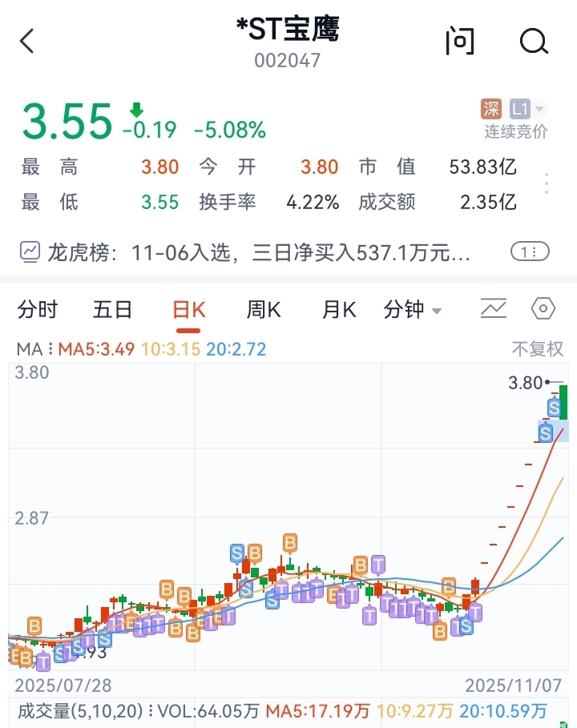Tap the stock name *ST宝鹰
The image size is (577, 728).
pyautogui.click(x=288, y=30)
